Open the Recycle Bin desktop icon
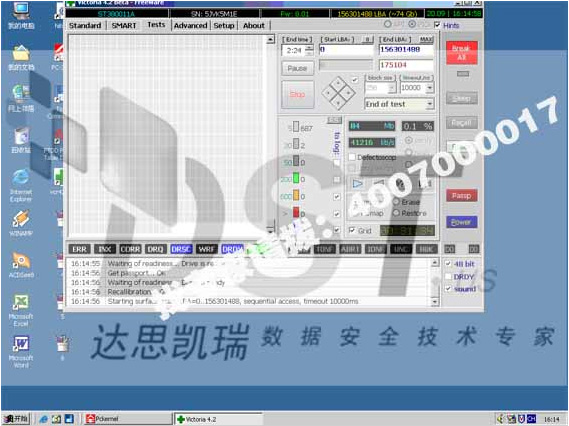569x426 pixels. [x=21, y=140]
